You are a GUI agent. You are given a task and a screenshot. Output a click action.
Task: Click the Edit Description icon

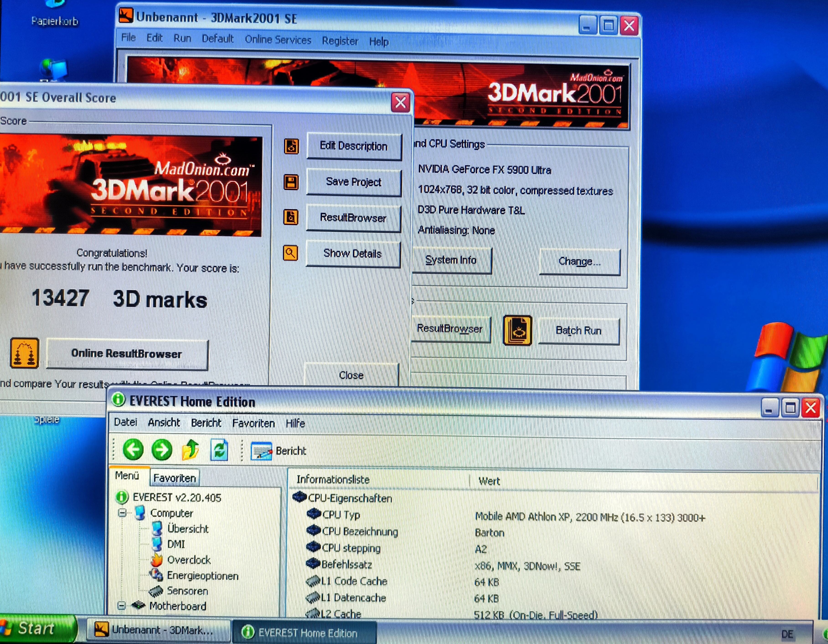point(291,146)
